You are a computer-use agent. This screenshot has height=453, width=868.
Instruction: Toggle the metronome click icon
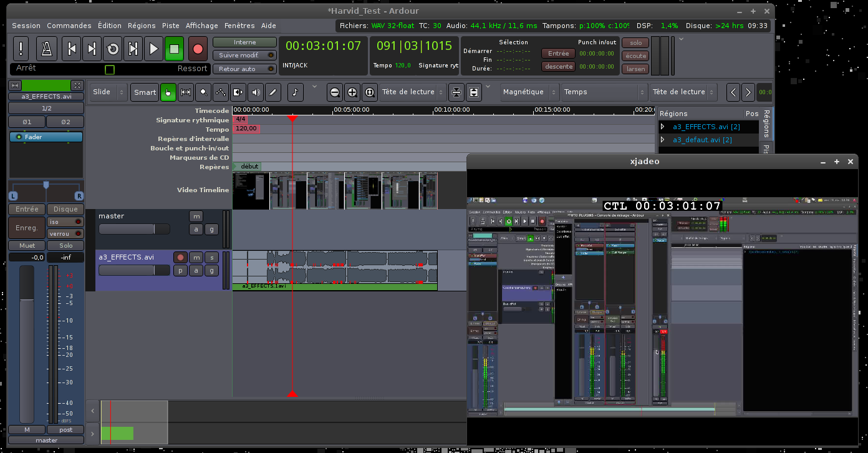[x=46, y=49]
